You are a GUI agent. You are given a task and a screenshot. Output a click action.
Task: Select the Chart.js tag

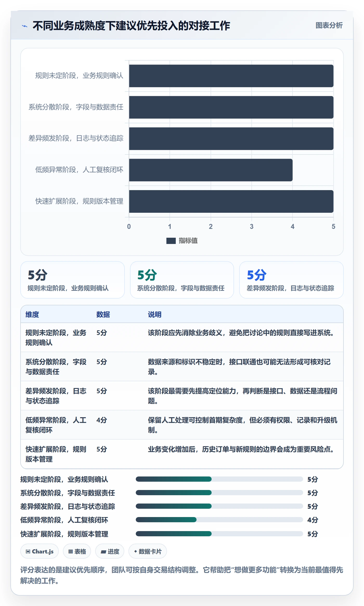[40, 551]
